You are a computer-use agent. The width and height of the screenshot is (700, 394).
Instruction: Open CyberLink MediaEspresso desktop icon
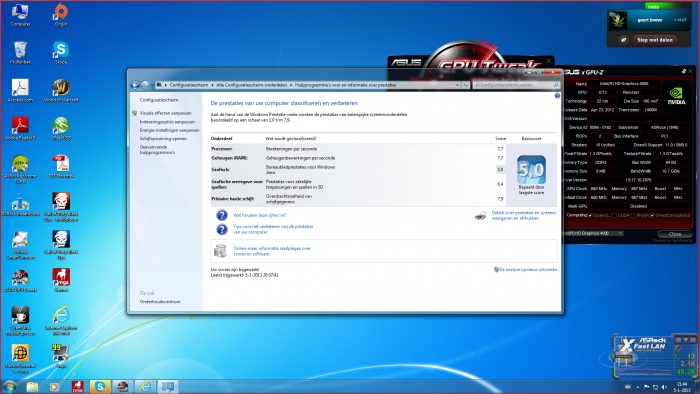coord(20,320)
